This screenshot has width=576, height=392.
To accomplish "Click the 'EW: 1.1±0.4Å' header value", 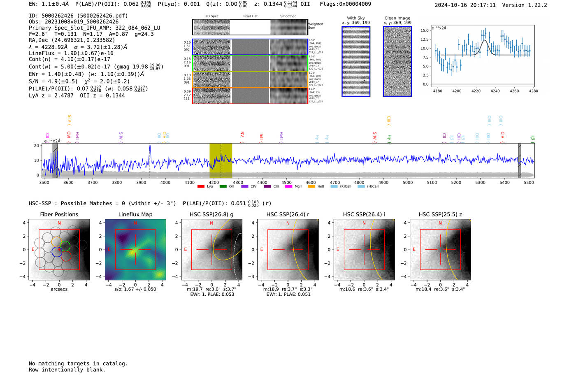I will [49, 4].
